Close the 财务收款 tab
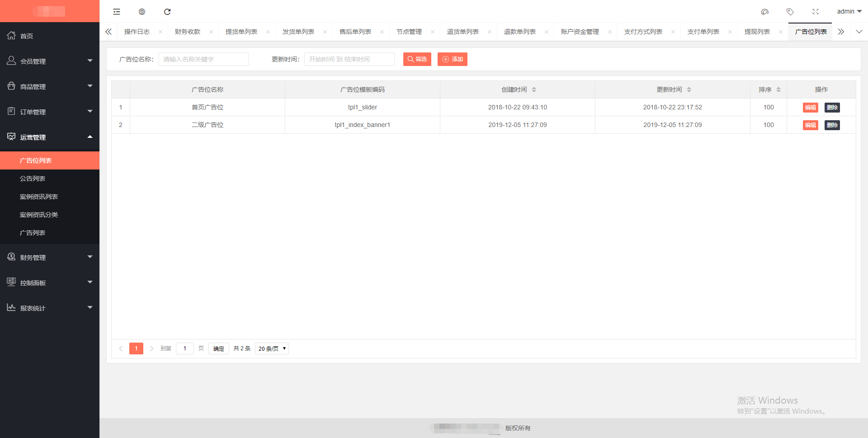This screenshot has width=868, height=438. coord(211,32)
